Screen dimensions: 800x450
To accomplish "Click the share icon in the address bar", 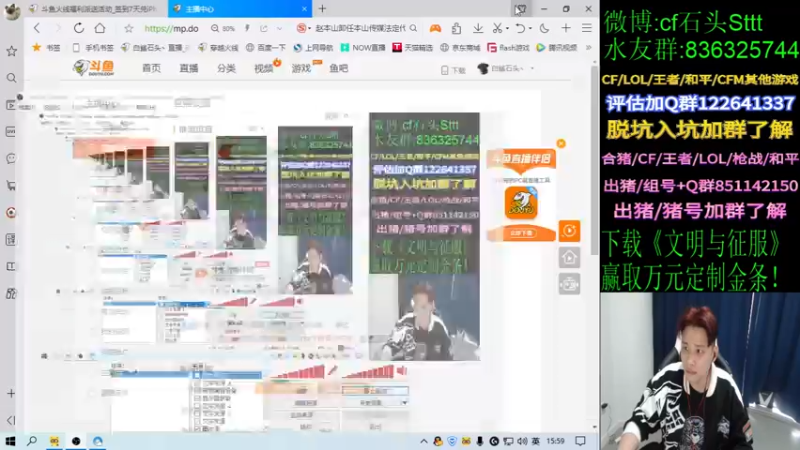I will (x=264, y=29).
